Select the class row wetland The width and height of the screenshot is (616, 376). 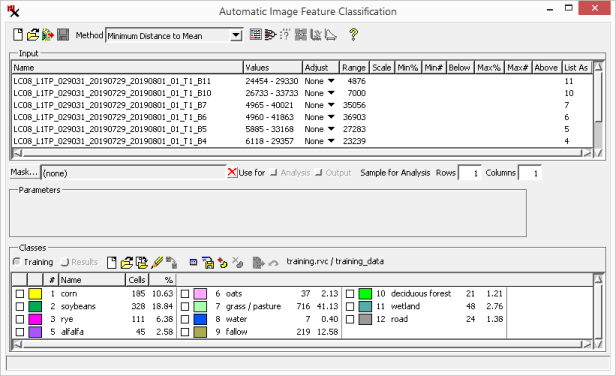coord(425,306)
